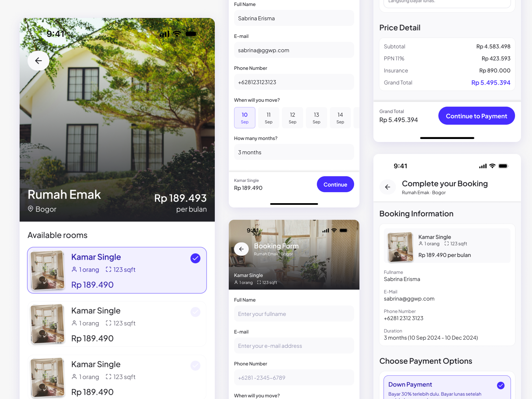Click the location pin icon next to Bogor
Viewport: 532px width, 399px height.
point(30,209)
